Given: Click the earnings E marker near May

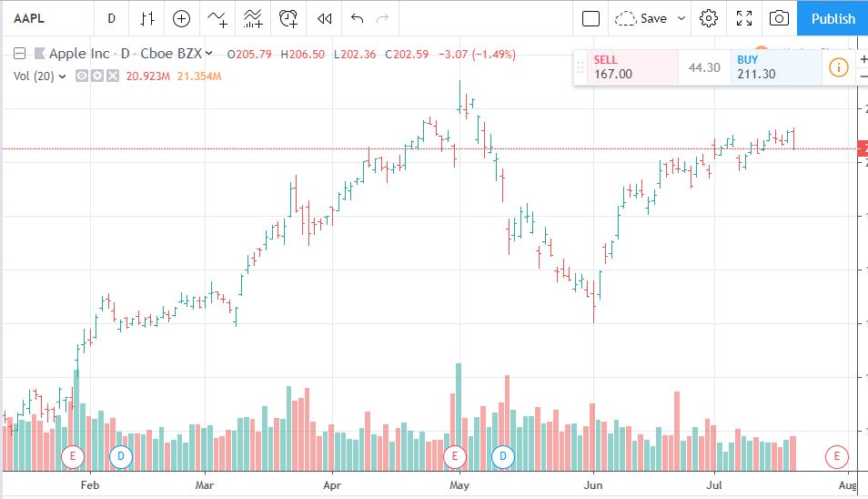Looking at the screenshot, I should (x=455, y=457).
